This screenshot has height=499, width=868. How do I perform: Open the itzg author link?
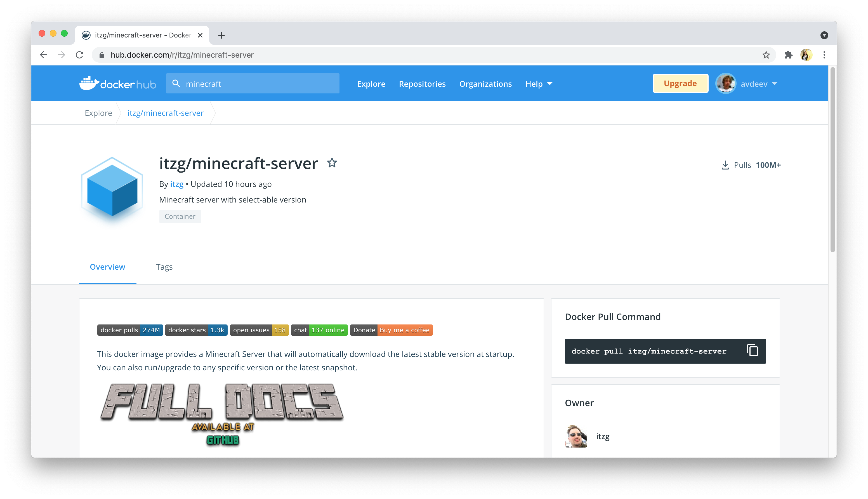coord(177,184)
